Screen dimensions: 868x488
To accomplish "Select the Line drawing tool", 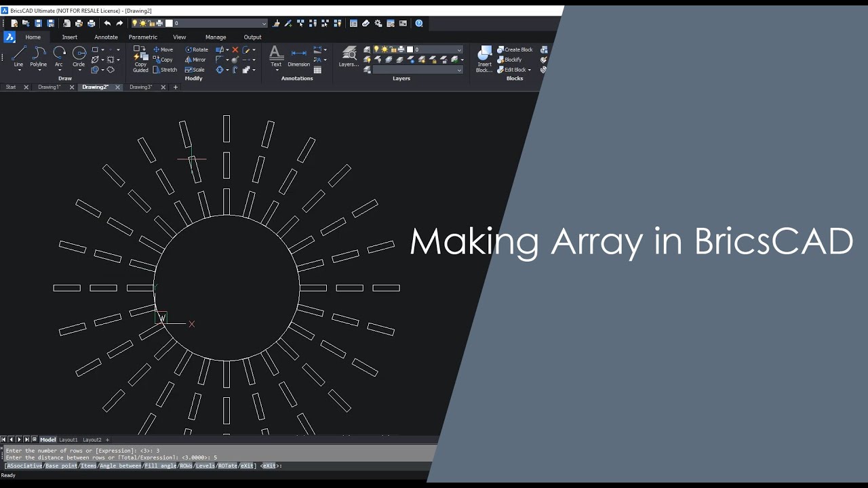I will click(x=18, y=56).
